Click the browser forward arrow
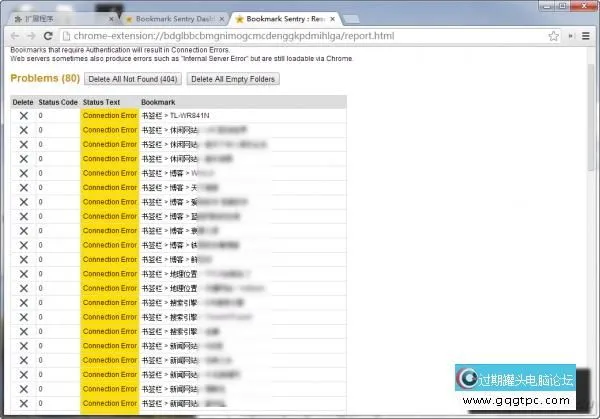Image resolution: width=600 pixels, height=419 pixels. point(29,35)
